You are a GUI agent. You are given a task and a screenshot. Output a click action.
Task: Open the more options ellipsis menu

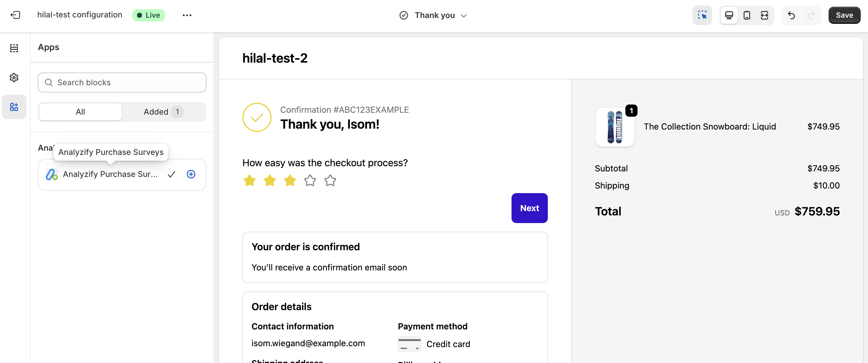click(x=187, y=15)
